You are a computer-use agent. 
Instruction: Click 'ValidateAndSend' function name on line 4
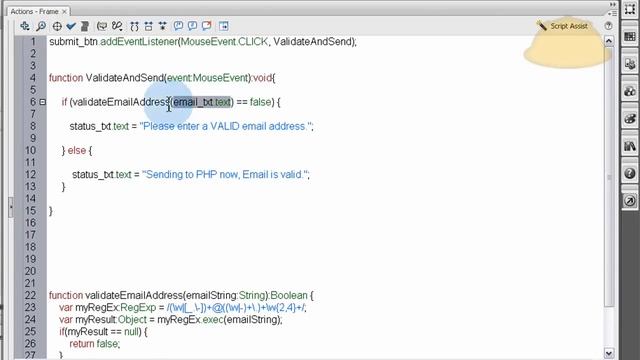[124, 78]
